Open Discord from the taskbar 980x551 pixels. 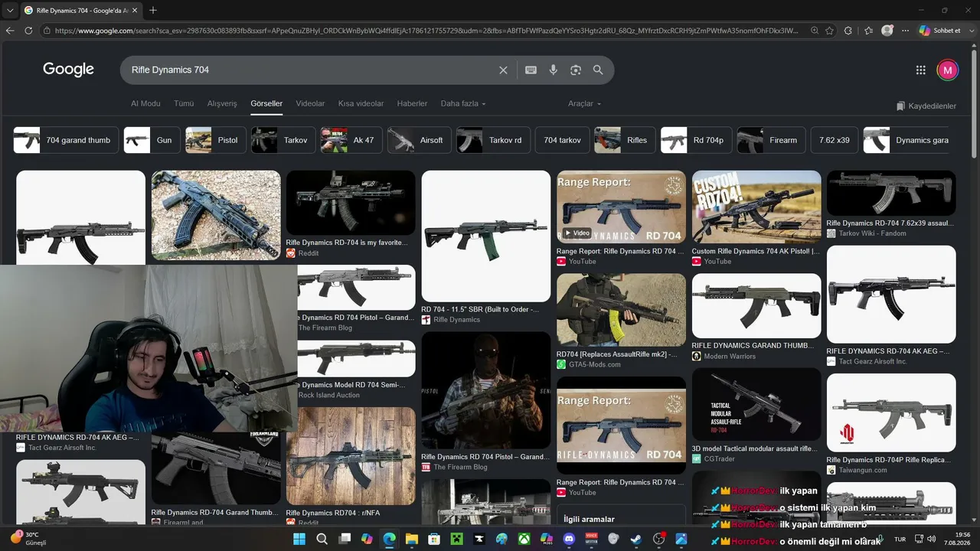tap(569, 539)
